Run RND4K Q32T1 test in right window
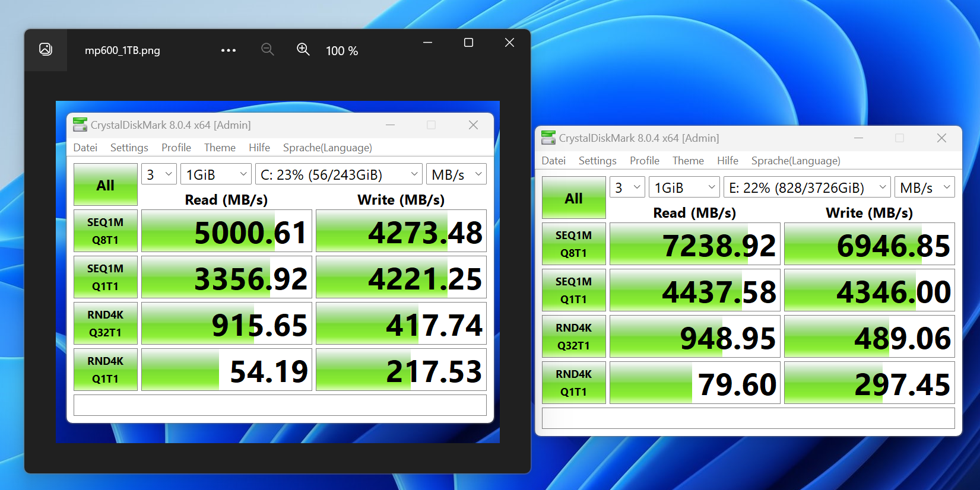The image size is (980, 490). click(573, 336)
